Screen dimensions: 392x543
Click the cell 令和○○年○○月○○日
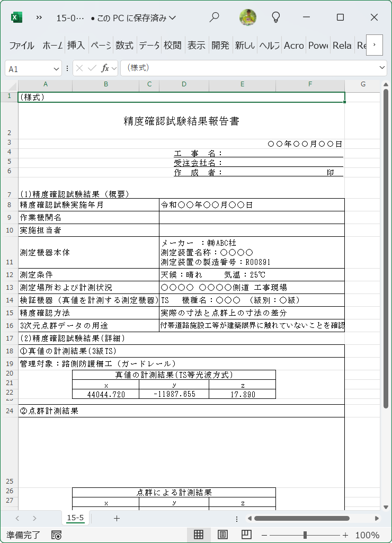pos(252,204)
